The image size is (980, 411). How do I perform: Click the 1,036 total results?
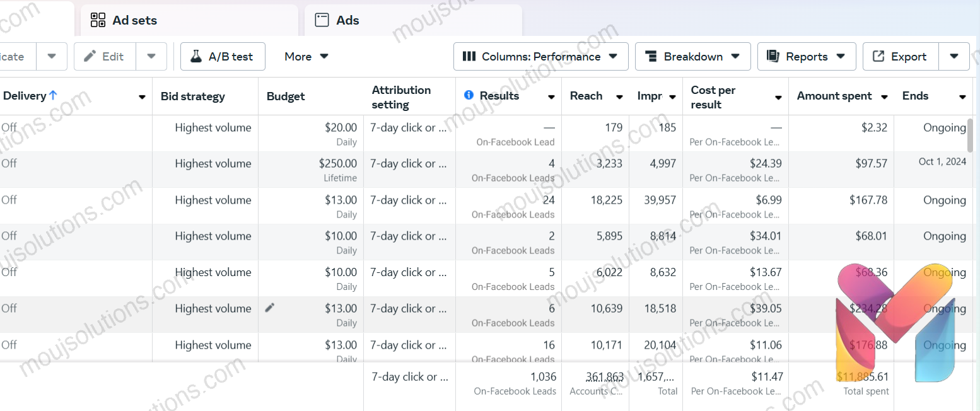point(544,377)
